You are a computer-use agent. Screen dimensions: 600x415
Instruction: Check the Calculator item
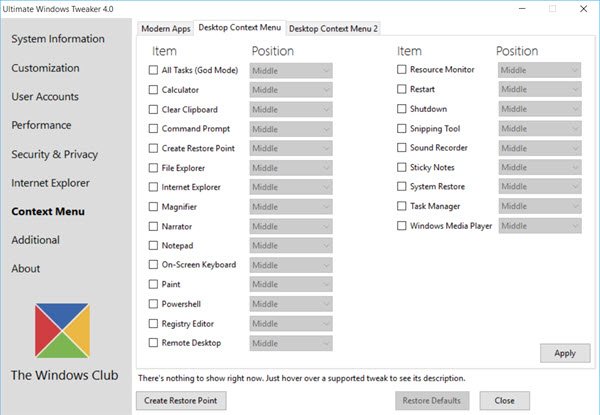click(153, 90)
